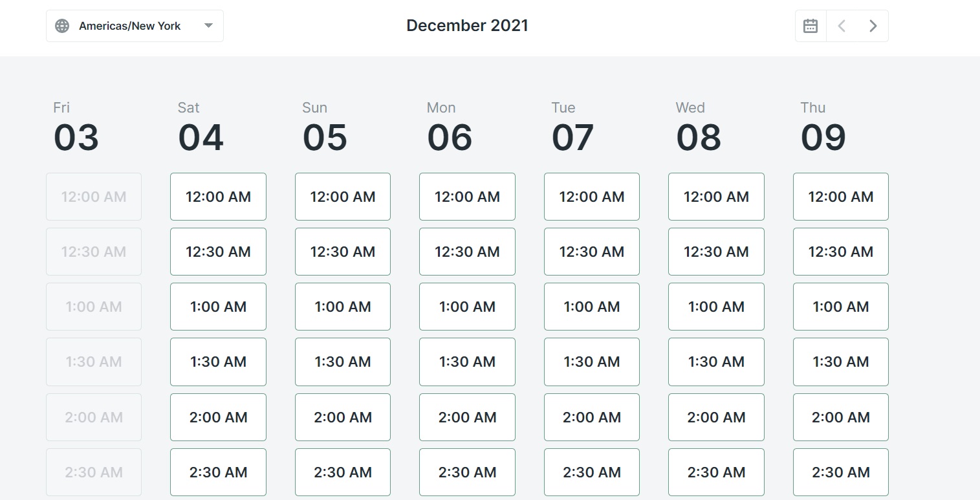Open the calendar date picker icon
Viewport: 980px width, 500px height.
coord(811,26)
